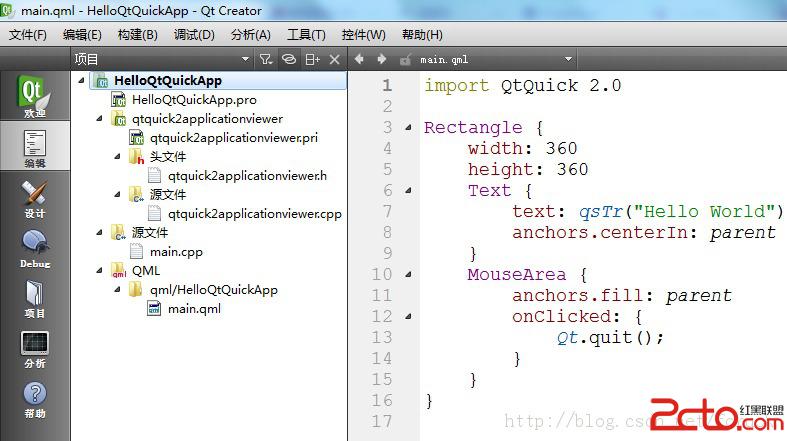Fold the Text block at line 6
The height and width of the screenshot is (441, 787).
[x=409, y=191]
